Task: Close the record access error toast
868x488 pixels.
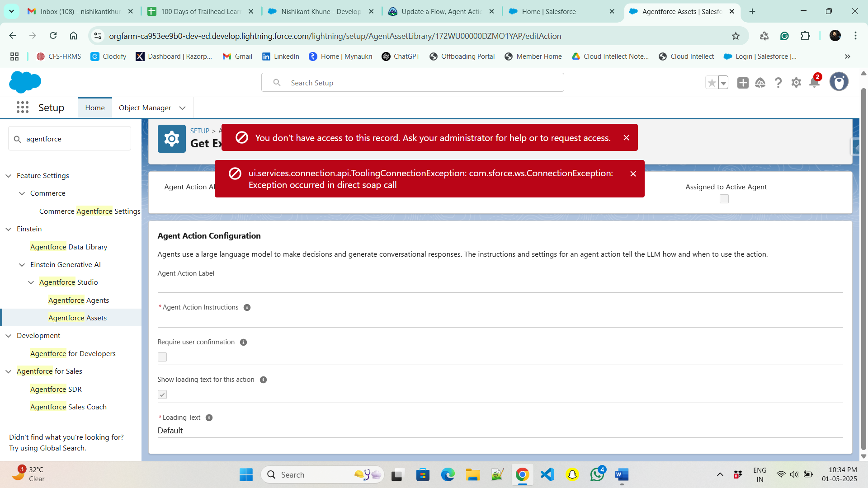Action: coord(626,138)
